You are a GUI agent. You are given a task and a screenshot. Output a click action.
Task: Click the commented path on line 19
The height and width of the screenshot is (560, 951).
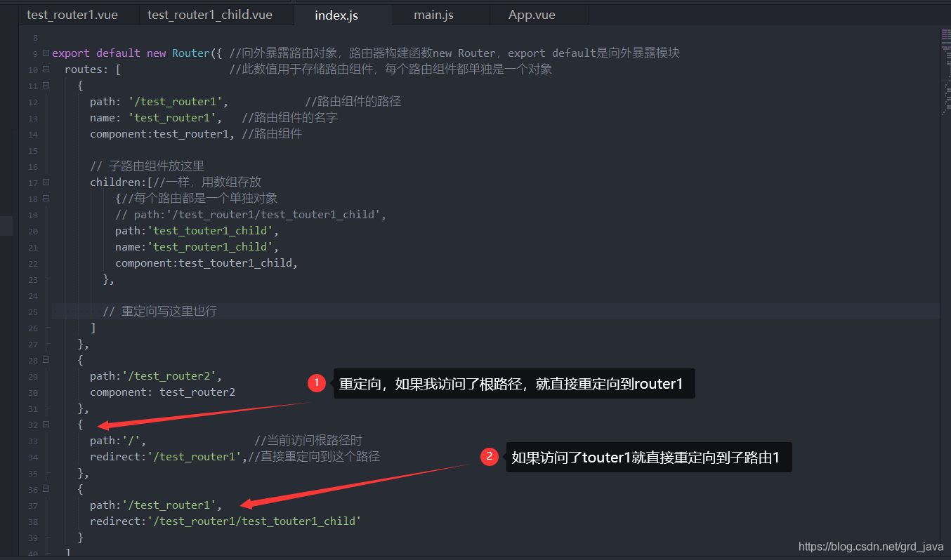251,214
